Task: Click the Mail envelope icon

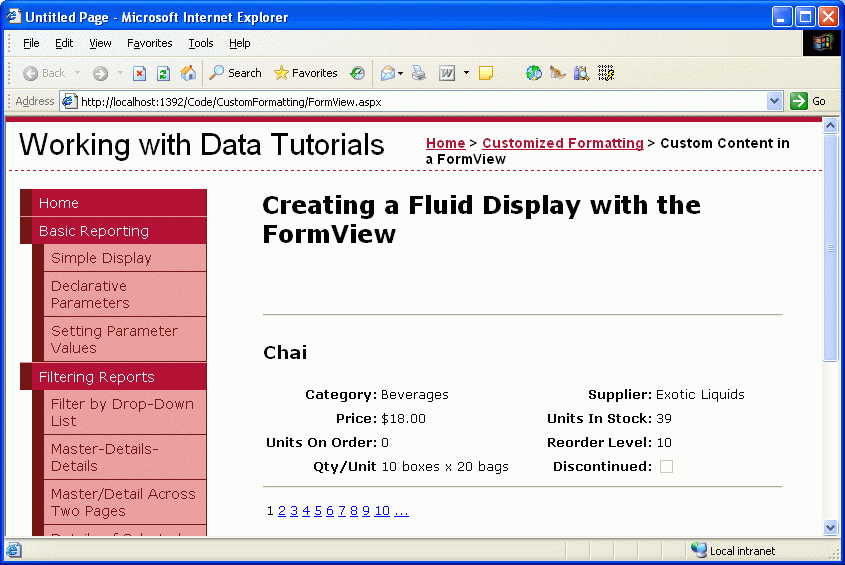Action: [x=387, y=73]
